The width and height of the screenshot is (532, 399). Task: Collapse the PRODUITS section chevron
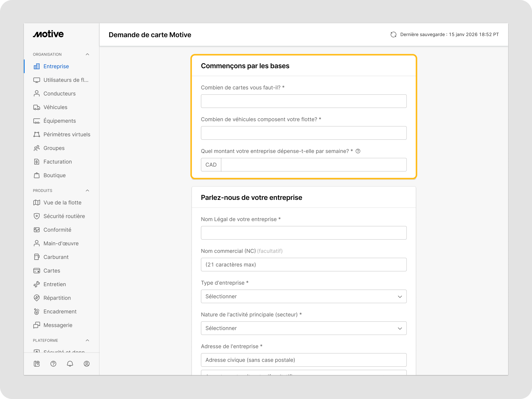point(87,191)
